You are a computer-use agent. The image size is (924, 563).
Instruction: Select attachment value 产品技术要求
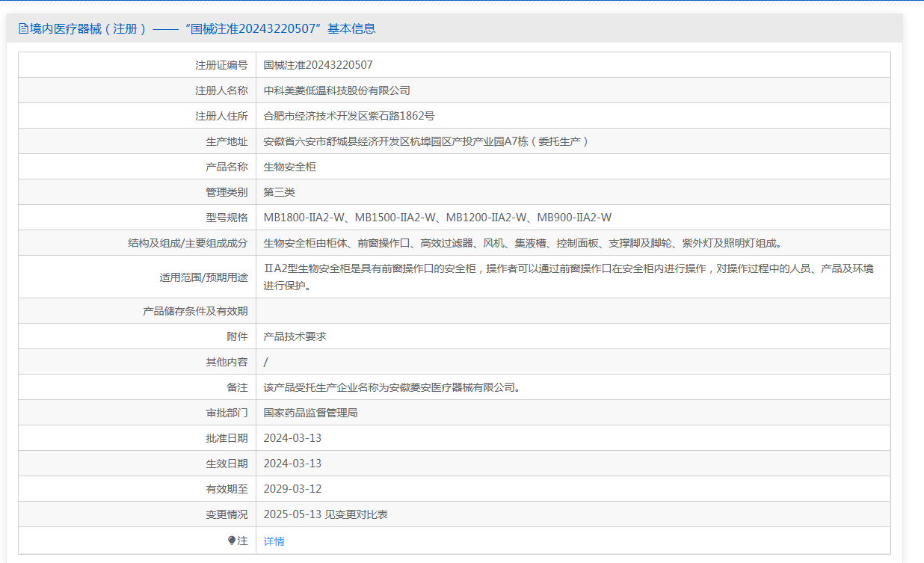pyautogui.click(x=295, y=336)
